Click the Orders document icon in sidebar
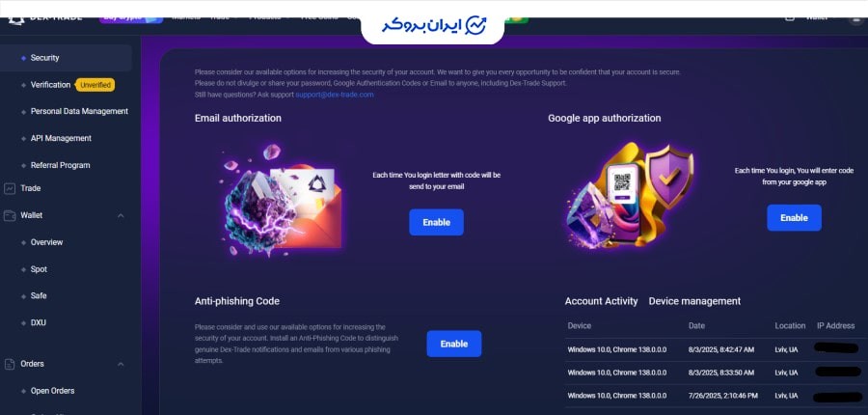The height and width of the screenshot is (415, 868). (x=10, y=364)
